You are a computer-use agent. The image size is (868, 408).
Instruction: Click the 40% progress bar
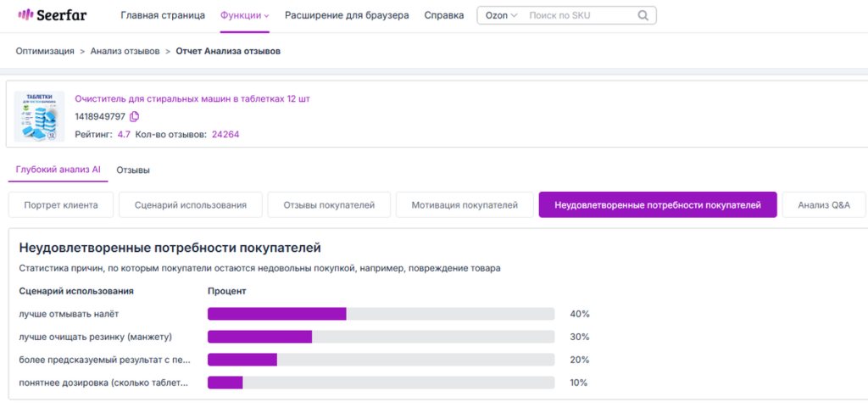[x=381, y=314]
